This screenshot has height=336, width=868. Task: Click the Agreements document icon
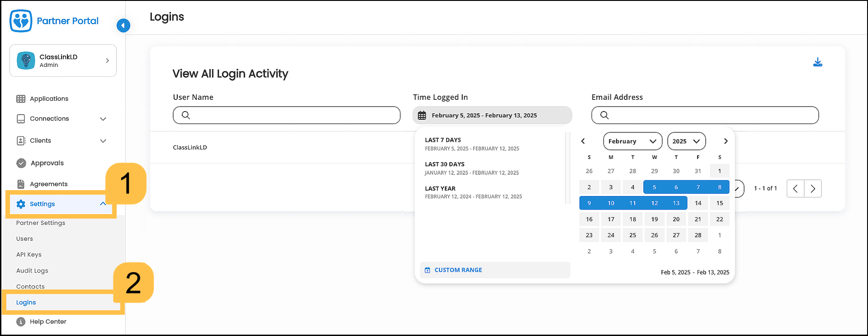(21, 184)
